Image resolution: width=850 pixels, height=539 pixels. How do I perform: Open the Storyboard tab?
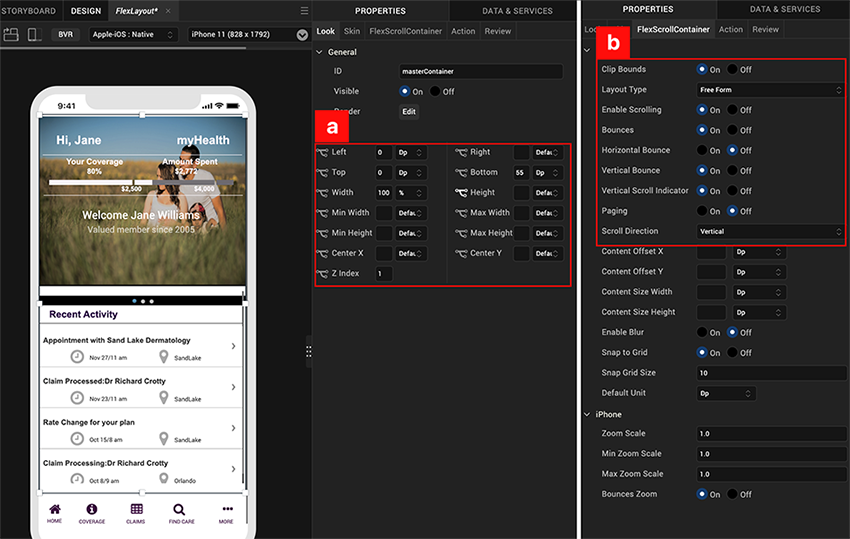pyautogui.click(x=28, y=11)
